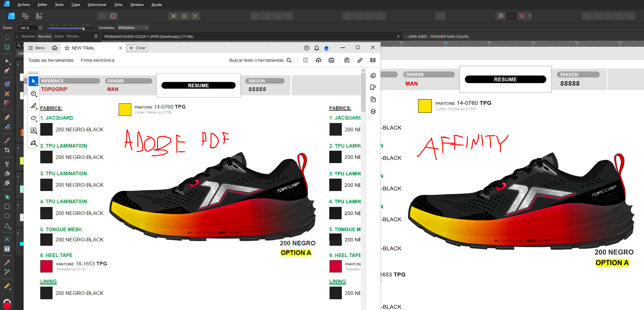The image size is (644, 310).
Task: Open snapping options dropdown arrow
Action: 530,16
